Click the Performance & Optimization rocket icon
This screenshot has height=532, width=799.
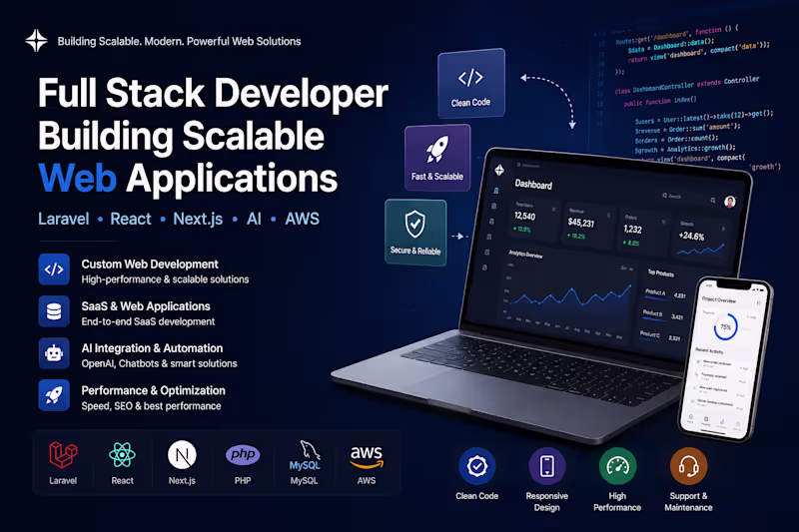[54, 395]
